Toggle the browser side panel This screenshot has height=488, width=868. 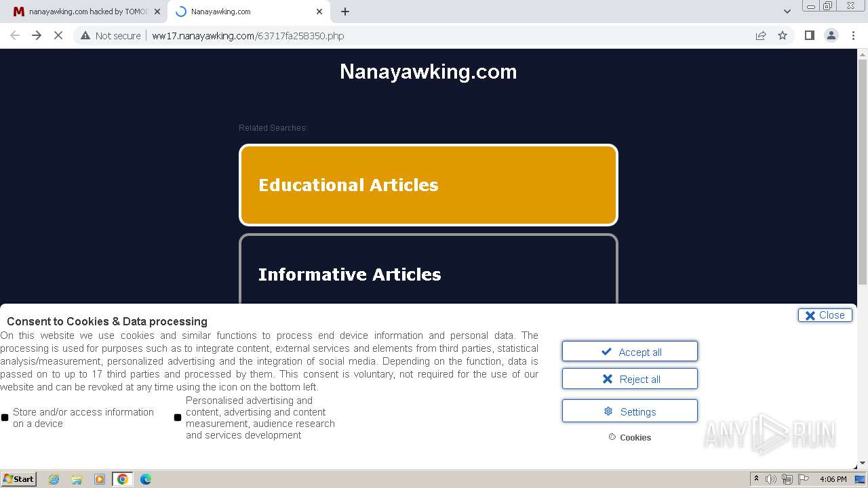(x=810, y=36)
